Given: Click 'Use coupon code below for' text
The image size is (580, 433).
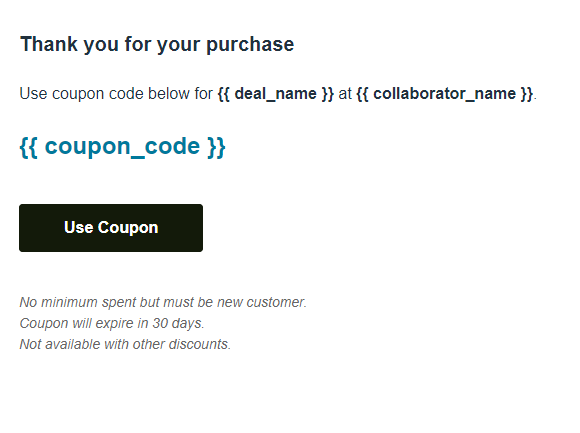Looking at the screenshot, I should click(116, 94).
